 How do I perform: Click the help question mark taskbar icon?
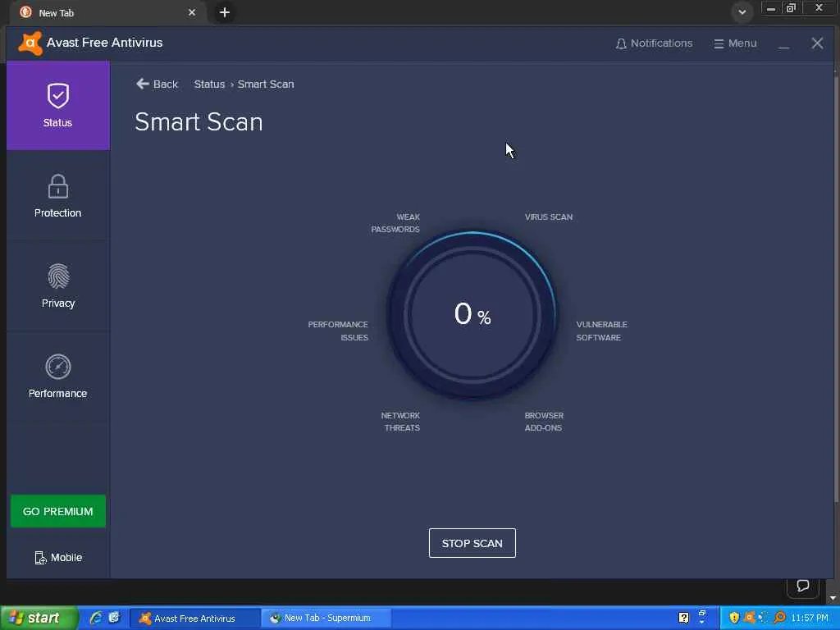(x=683, y=619)
